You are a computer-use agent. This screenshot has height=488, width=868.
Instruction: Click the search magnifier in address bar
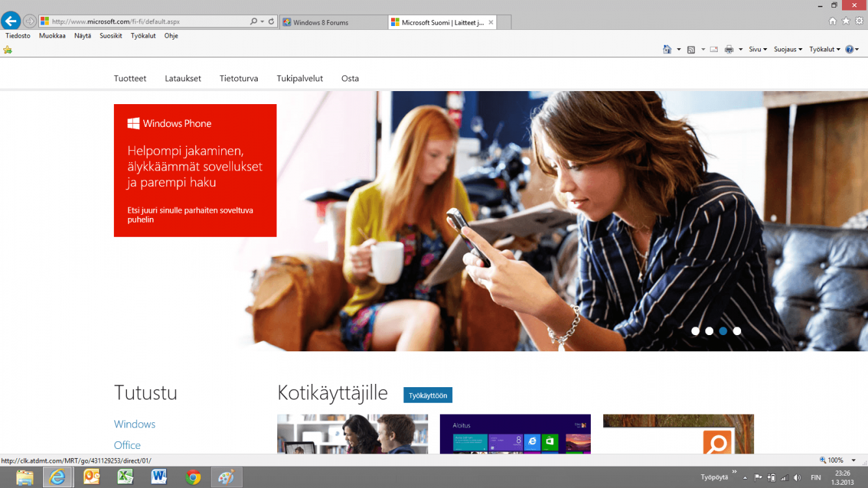tap(254, 21)
